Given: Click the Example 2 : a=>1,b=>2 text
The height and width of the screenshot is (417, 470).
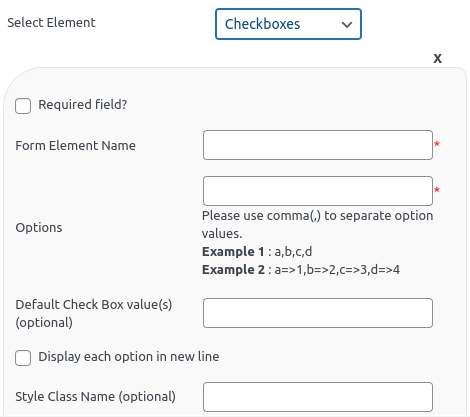Looking at the screenshot, I should (301, 270).
